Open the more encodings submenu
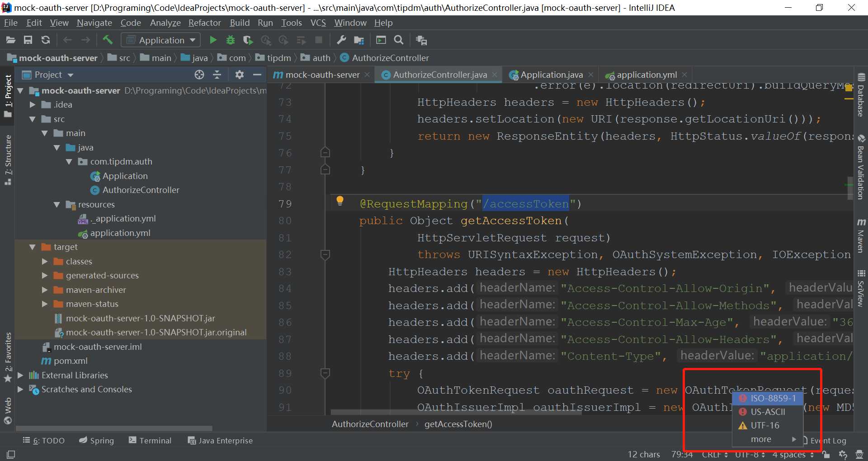Viewport: 868px width, 461px height. [768, 439]
